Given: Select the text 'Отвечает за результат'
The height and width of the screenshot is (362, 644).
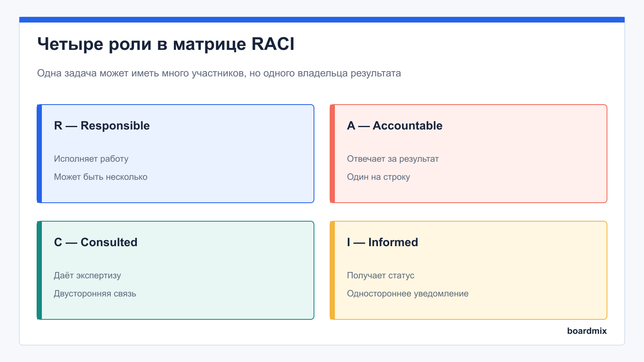Looking at the screenshot, I should coord(393,159).
